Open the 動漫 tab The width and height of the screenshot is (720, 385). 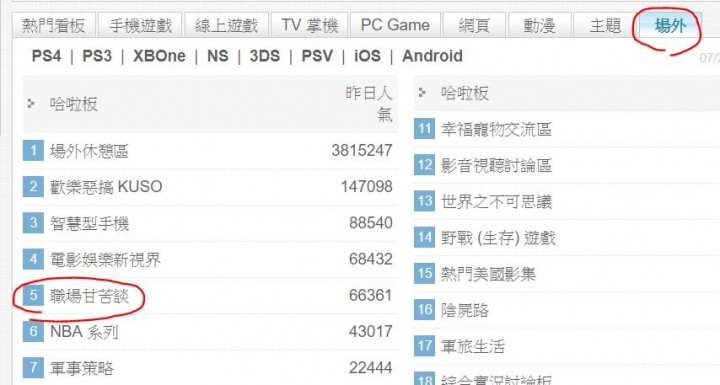[540, 25]
